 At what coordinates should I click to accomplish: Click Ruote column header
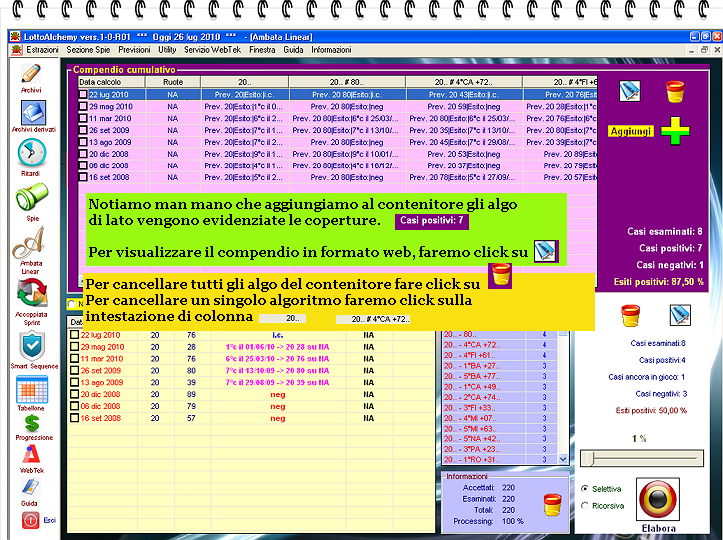pos(173,82)
